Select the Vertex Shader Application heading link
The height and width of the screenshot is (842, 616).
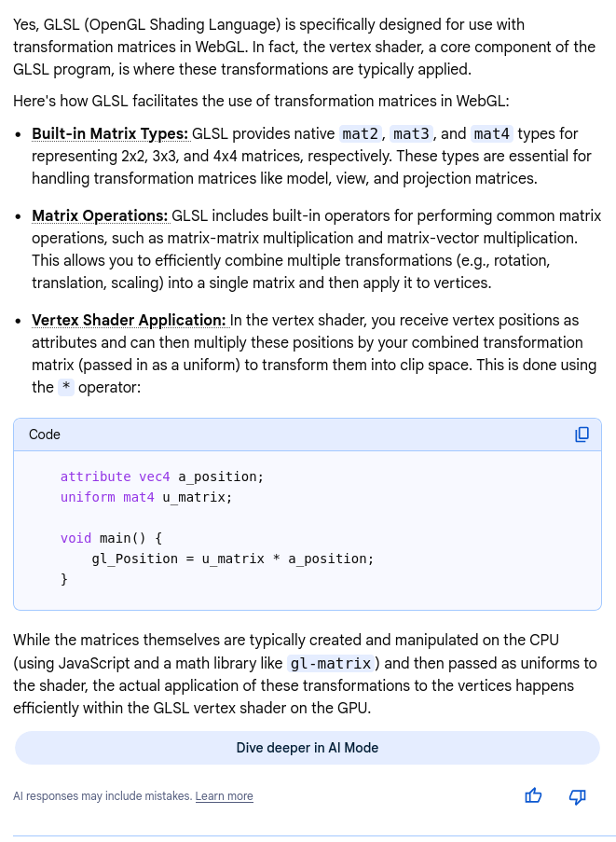(129, 321)
